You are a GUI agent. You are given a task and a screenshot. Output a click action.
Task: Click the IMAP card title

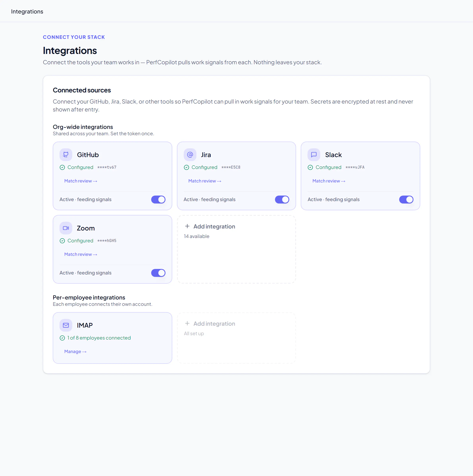[x=85, y=325]
